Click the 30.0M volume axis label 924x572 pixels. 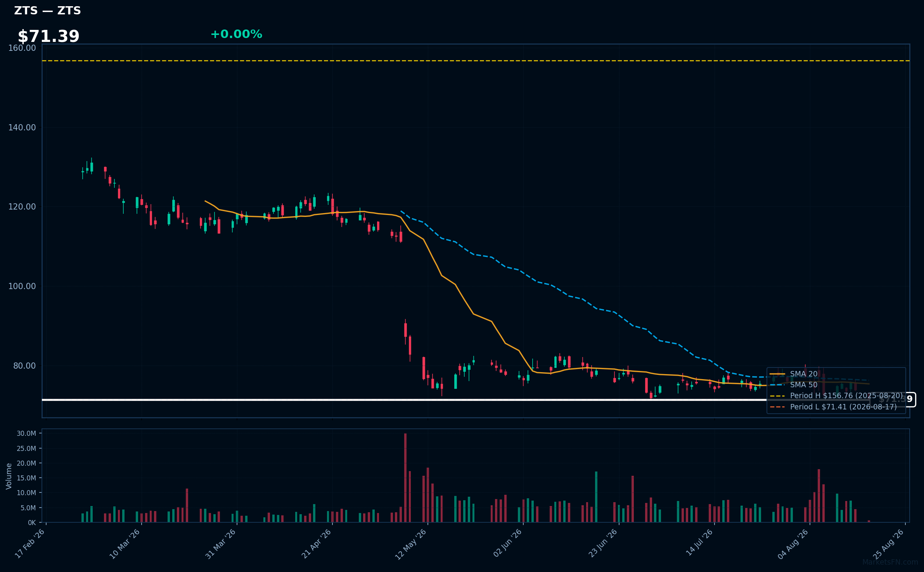(x=26, y=433)
